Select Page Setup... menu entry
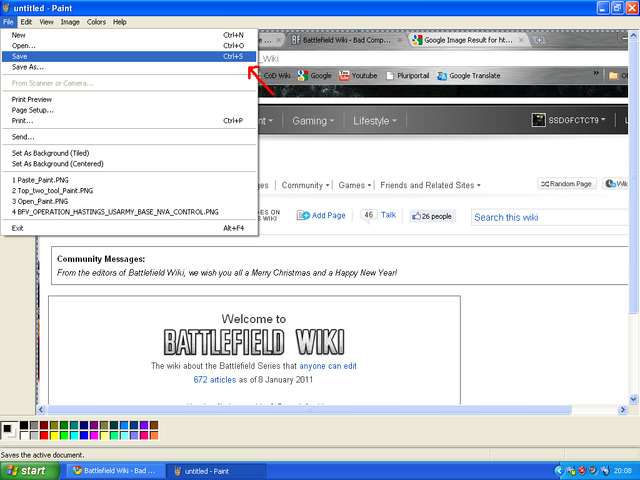 click(129, 110)
